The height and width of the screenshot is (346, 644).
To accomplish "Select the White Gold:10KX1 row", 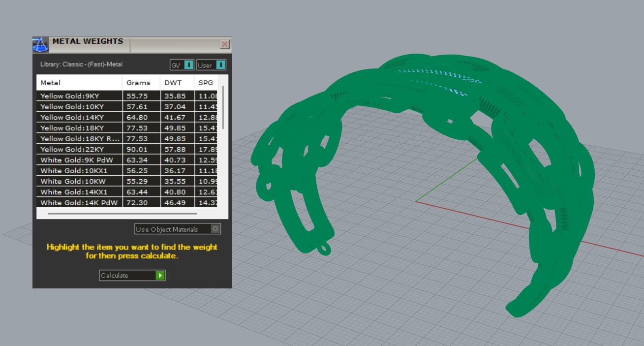I will (x=127, y=171).
